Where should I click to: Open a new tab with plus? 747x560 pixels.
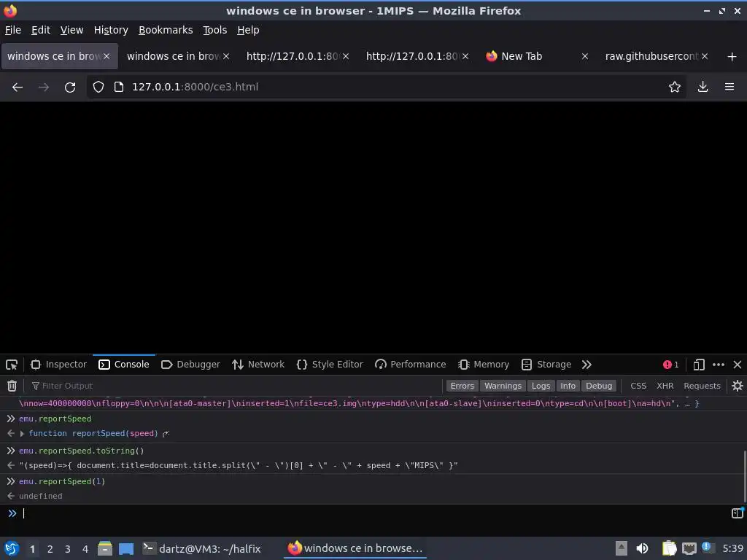(x=732, y=57)
